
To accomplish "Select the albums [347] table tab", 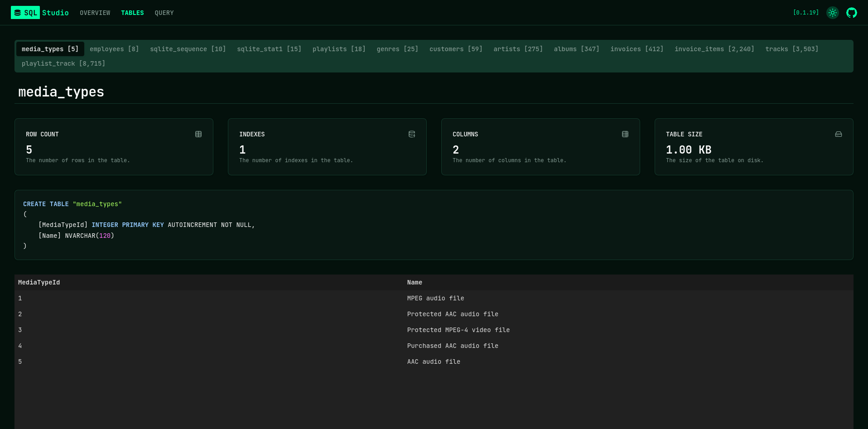I will pyautogui.click(x=576, y=49).
